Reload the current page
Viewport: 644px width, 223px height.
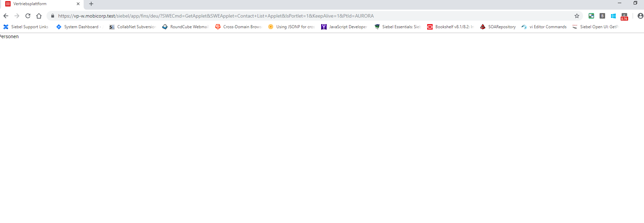click(x=28, y=16)
